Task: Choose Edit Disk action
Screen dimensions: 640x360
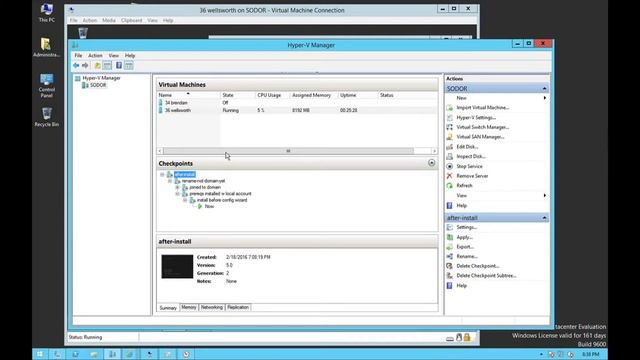Action: [x=467, y=147]
